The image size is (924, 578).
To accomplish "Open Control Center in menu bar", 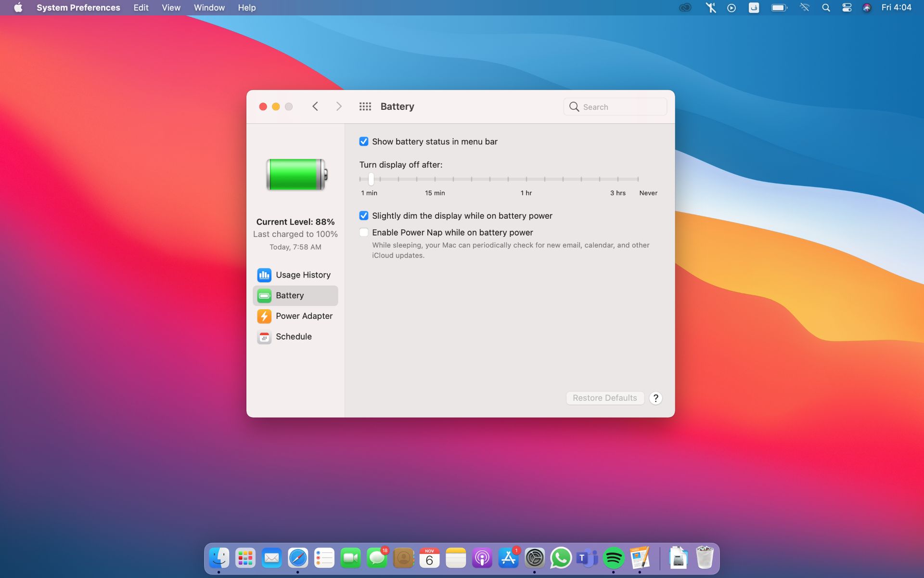I will (x=847, y=8).
